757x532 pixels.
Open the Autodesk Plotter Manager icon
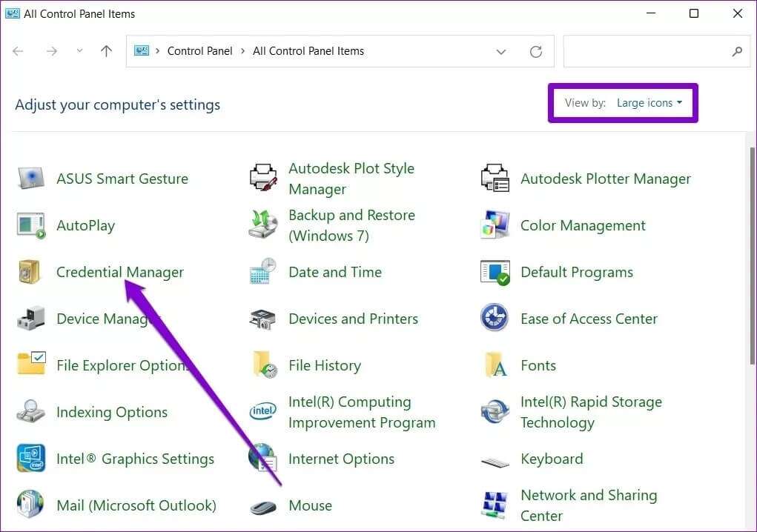click(x=495, y=178)
